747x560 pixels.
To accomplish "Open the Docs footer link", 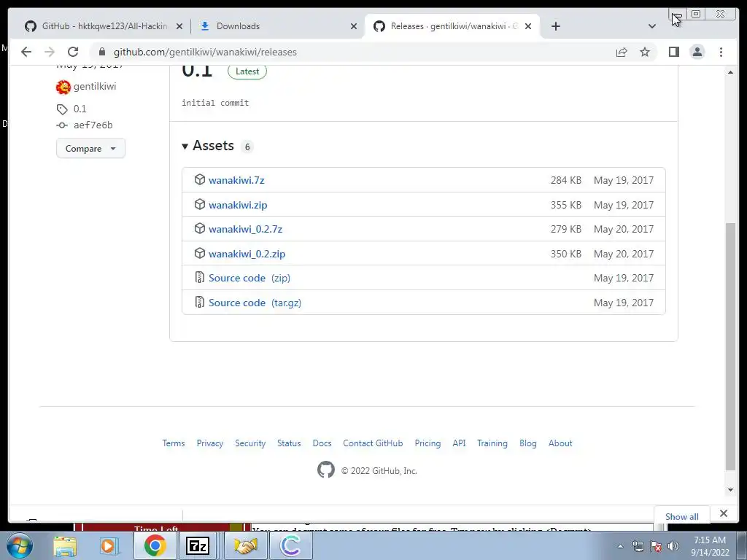I will (x=322, y=443).
